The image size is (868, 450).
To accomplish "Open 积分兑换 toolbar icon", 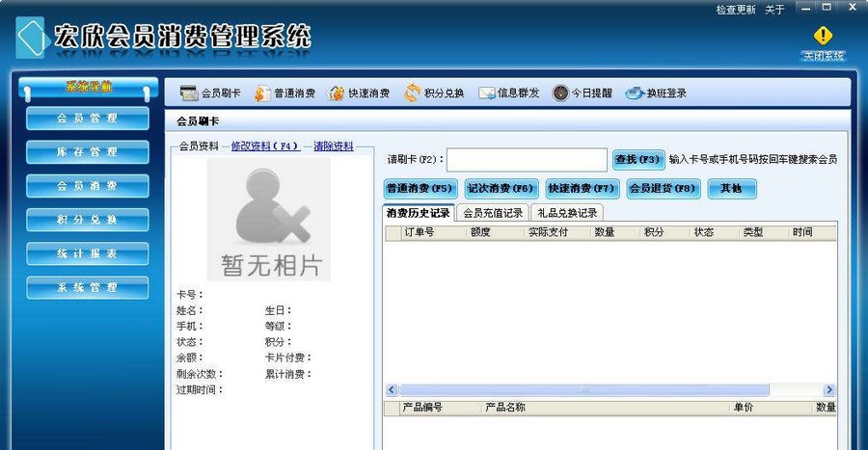I will click(x=412, y=93).
